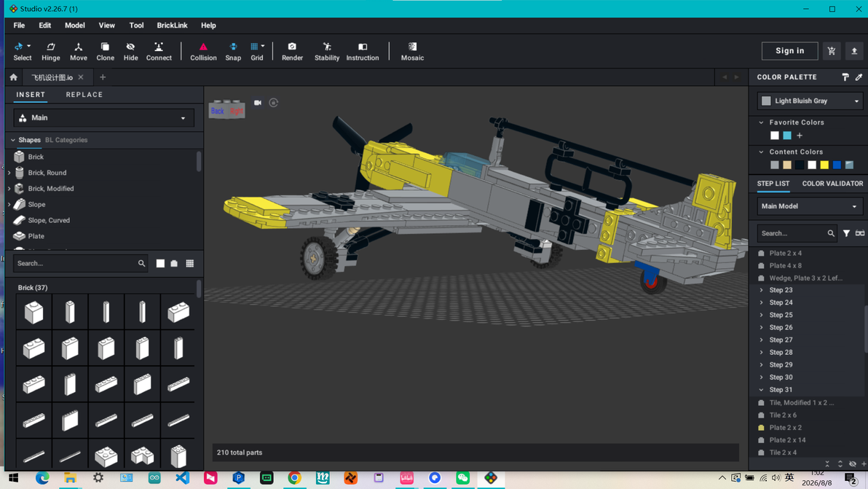Pick the Move tool
868x489 pixels.
click(78, 52)
